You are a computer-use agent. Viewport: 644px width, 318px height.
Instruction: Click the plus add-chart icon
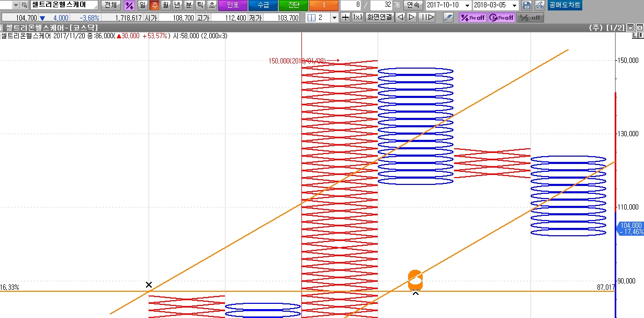(x=345, y=17)
